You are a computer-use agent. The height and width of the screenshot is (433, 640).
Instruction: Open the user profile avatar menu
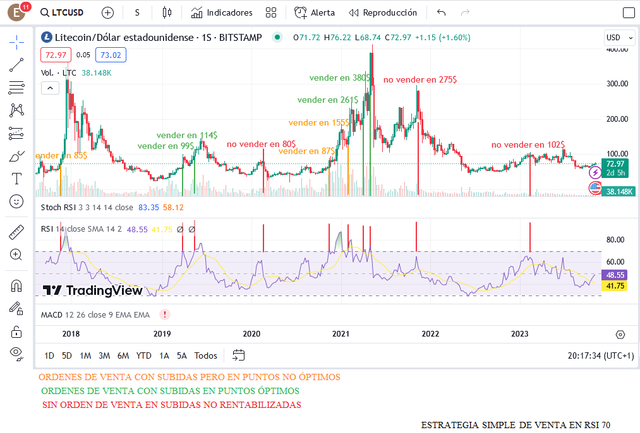tap(18, 12)
